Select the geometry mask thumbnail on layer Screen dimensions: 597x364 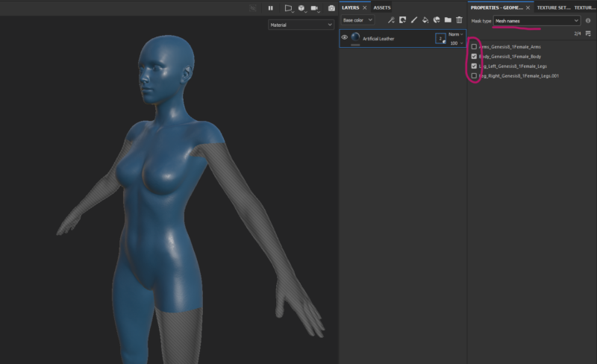[440, 39]
